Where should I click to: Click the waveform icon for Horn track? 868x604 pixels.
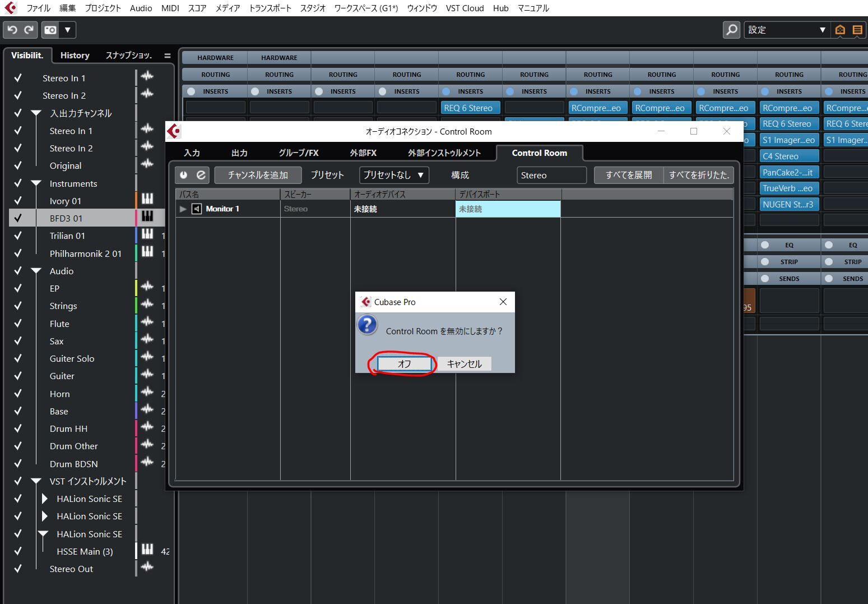147,392
